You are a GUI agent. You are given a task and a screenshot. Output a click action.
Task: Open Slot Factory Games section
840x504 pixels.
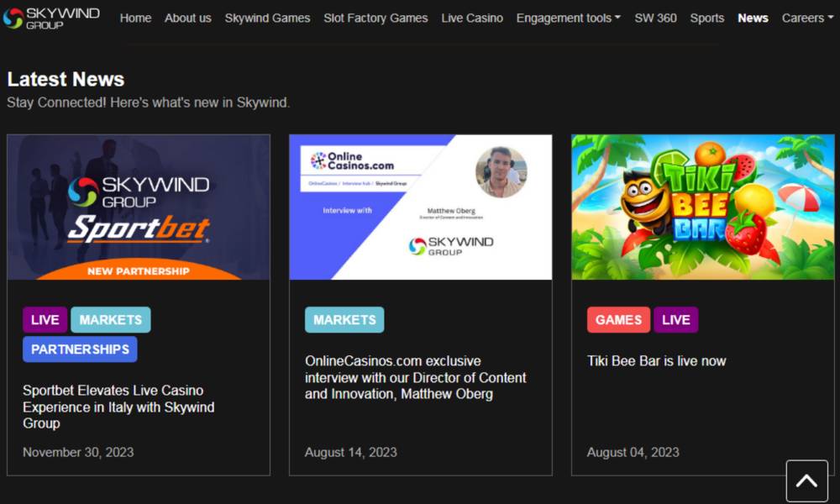375,18
